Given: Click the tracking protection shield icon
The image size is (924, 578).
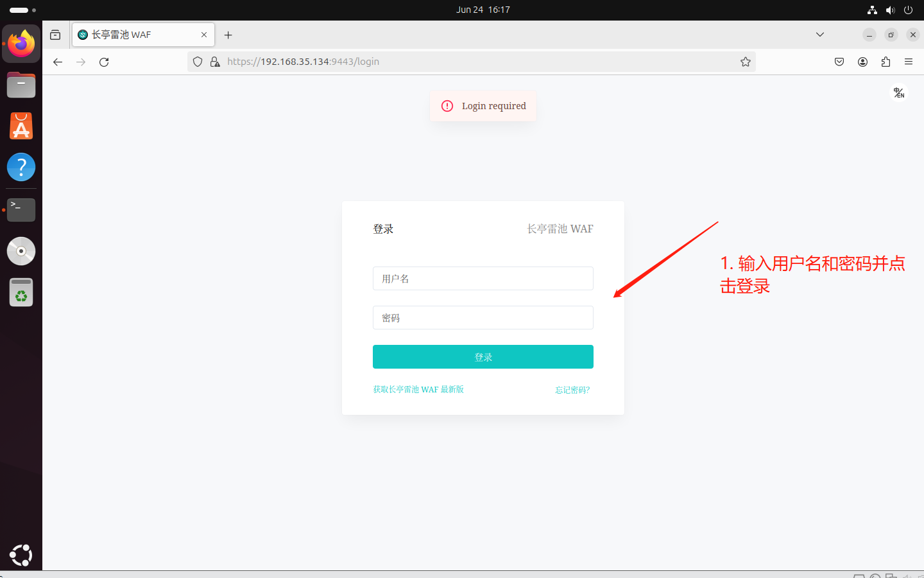Looking at the screenshot, I should pyautogui.click(x=198, y=62).
